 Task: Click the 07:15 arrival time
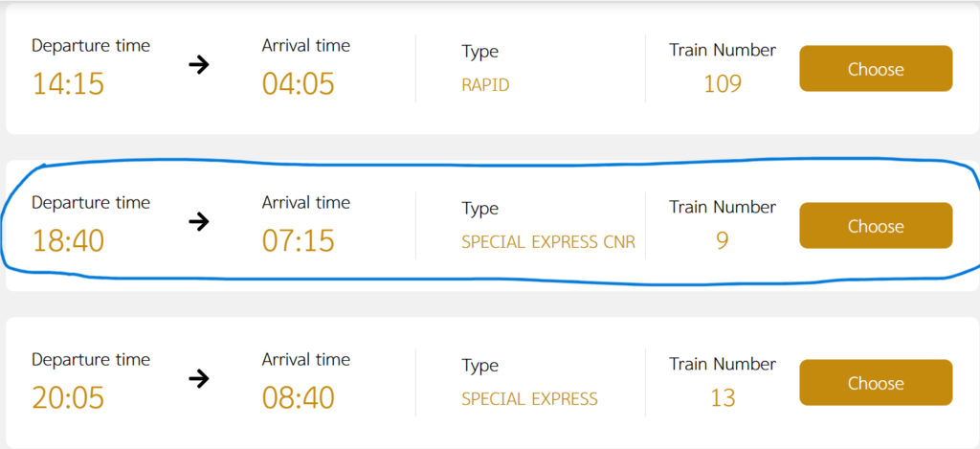(299, 241)
